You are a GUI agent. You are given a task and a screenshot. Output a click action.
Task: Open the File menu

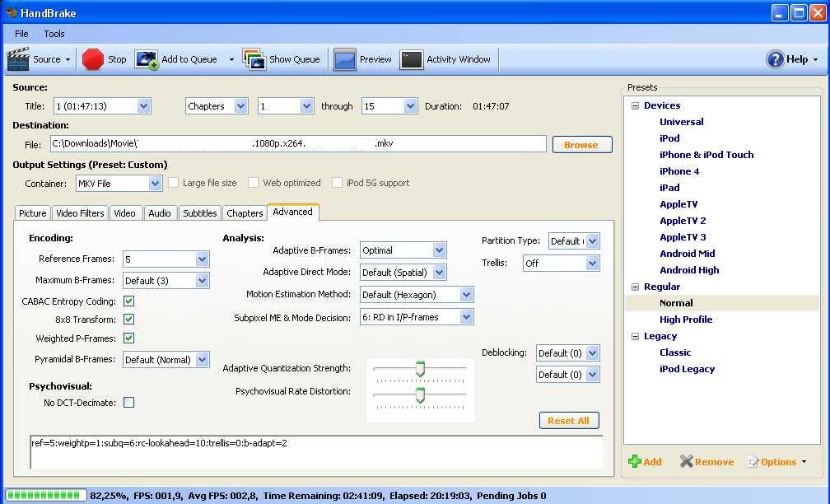[21, 34]
